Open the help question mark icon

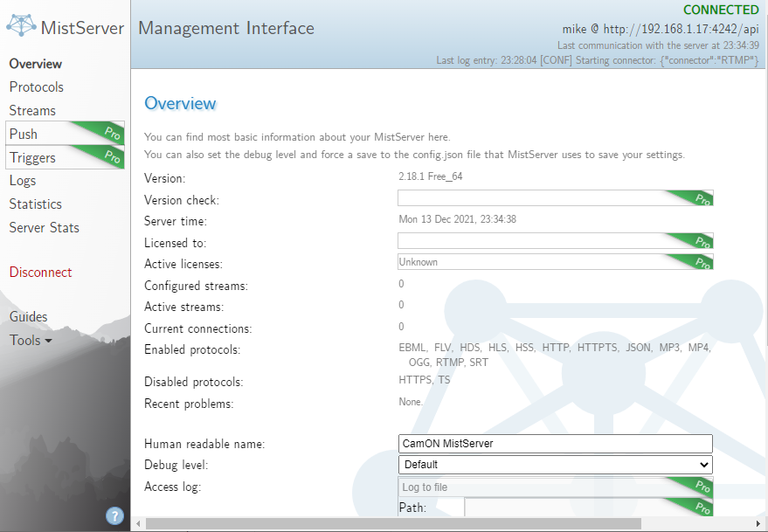114,515
